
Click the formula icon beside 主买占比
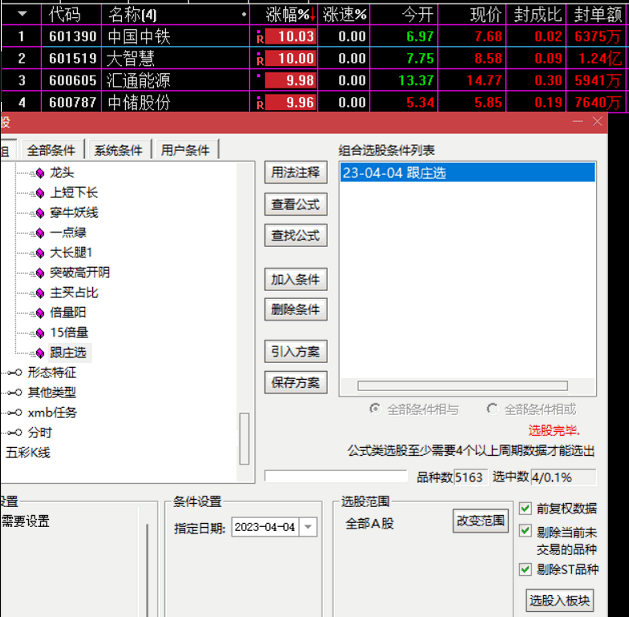(x=40, y=293)
